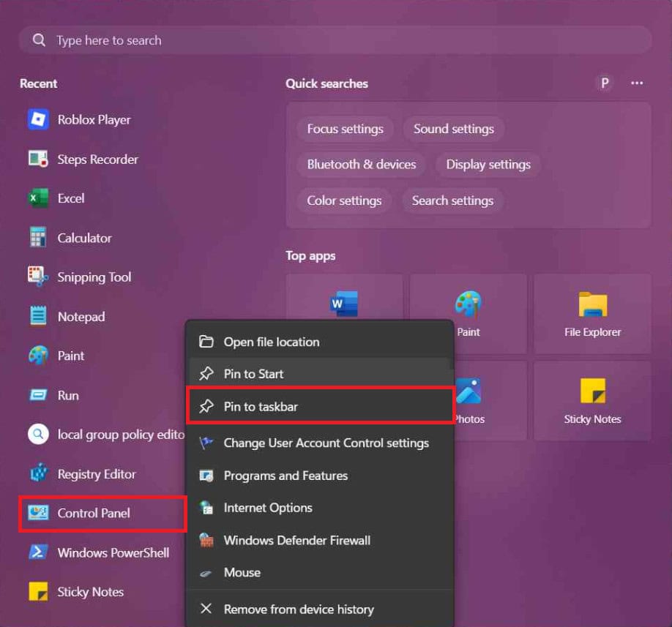Viewport: 672px width, 627px height.
Task: Launch Excel via its green icon
Action: (38, 198)
